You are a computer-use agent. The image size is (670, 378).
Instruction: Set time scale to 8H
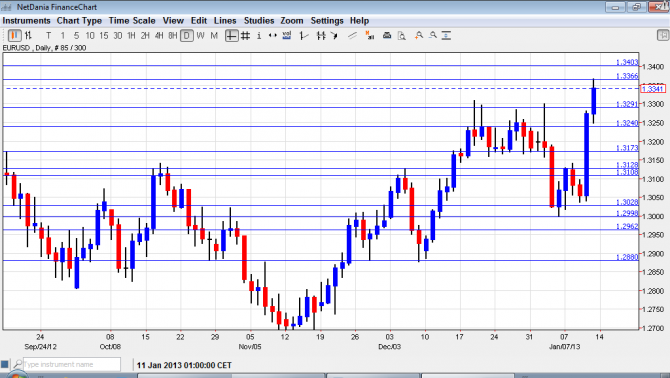click(x=173, y=36)
